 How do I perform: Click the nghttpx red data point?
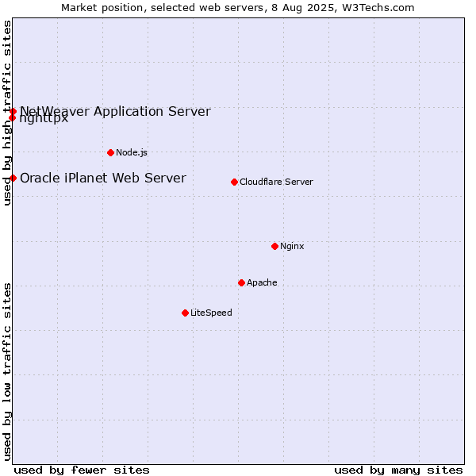12,117
